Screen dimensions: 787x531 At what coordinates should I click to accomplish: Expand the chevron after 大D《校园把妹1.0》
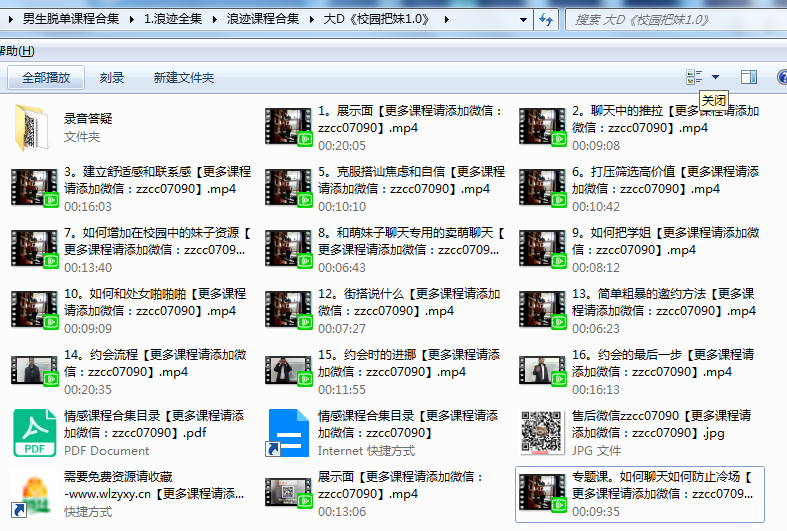(x=446, y=20)
